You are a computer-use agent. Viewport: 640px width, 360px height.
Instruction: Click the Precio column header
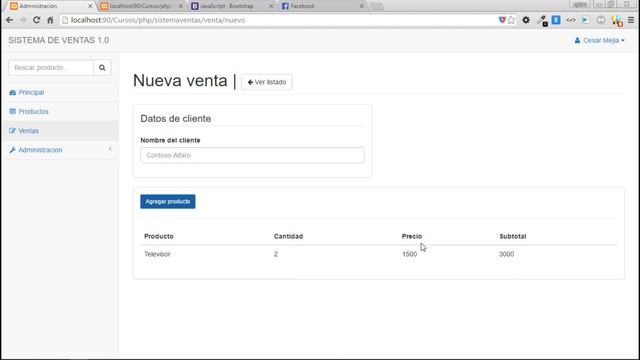[x=412, y=236]
